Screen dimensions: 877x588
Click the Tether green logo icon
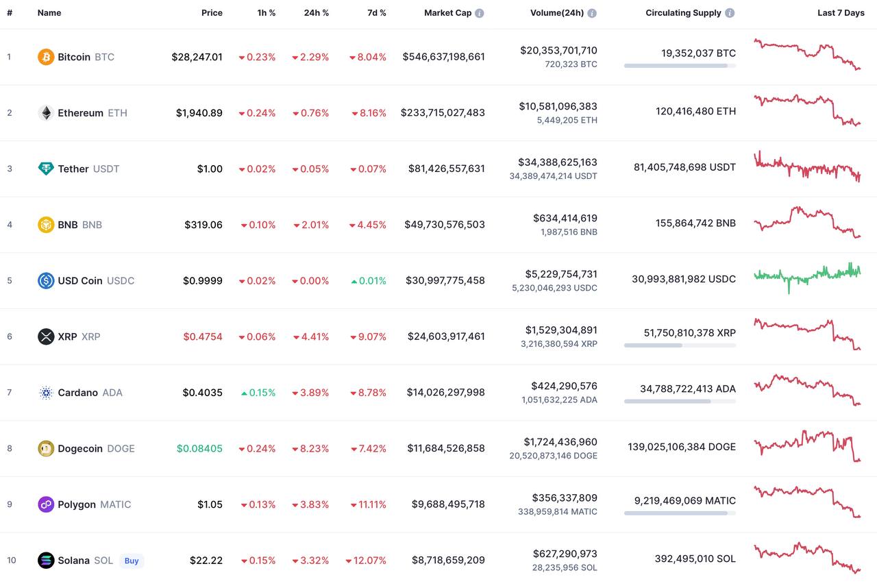[46, 169]
